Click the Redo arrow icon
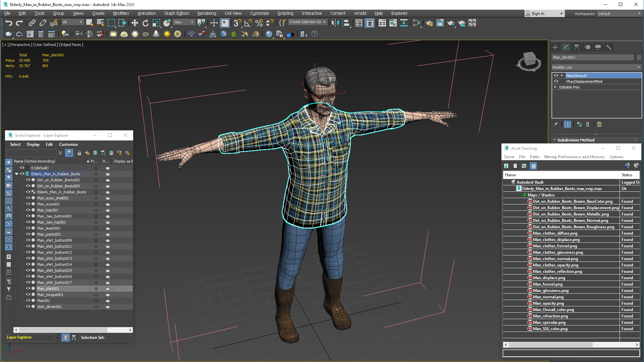 (19, 23)
